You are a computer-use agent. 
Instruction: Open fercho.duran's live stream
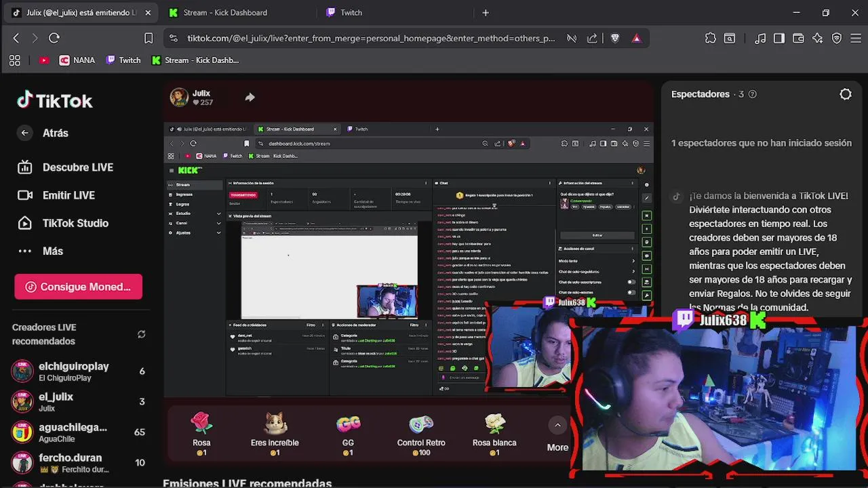coord(78,463)
